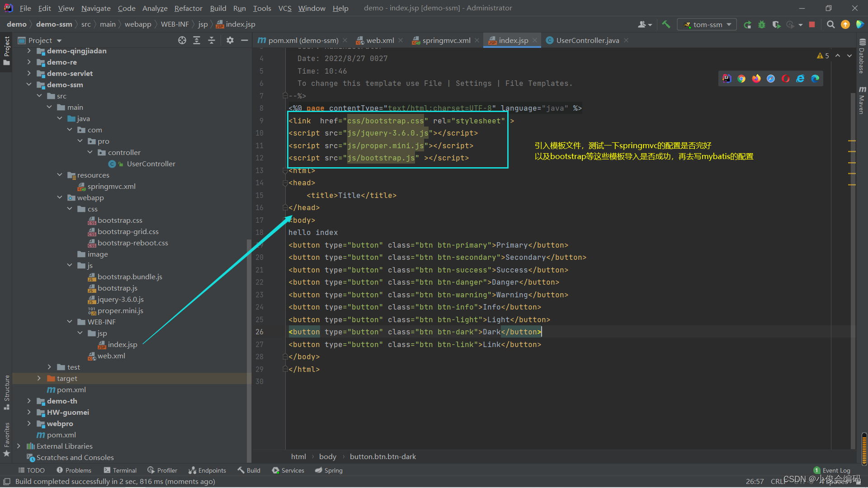Click the Rerun tom-ssm icon

747,24
